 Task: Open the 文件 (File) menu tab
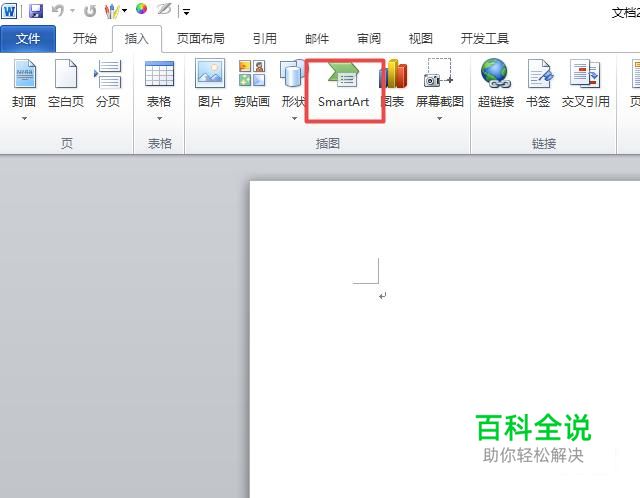click(28, 39)
